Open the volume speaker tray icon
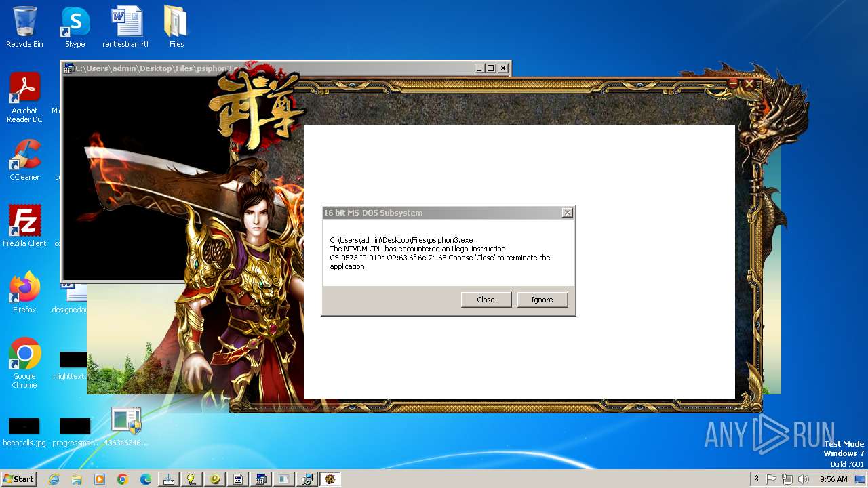 pos(803,479)
